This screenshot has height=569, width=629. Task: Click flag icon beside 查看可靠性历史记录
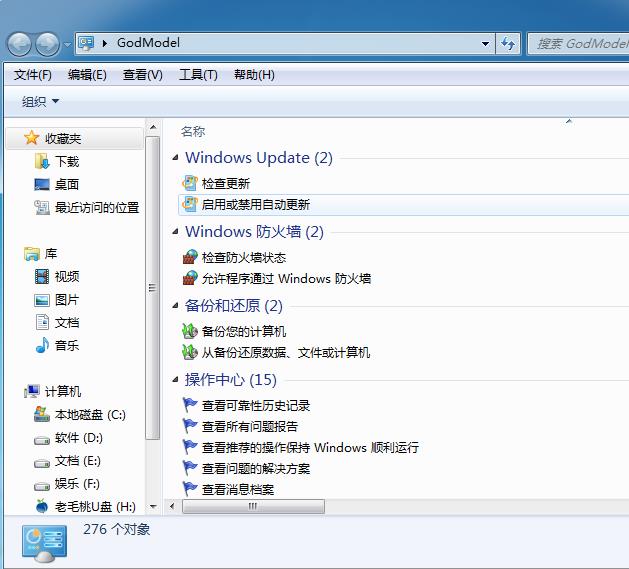click(x=190, y=405)
